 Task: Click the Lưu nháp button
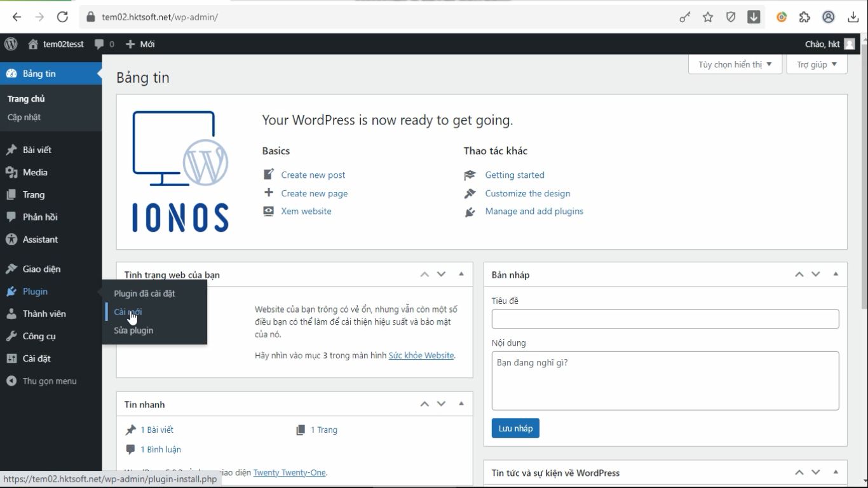point(515,428)
